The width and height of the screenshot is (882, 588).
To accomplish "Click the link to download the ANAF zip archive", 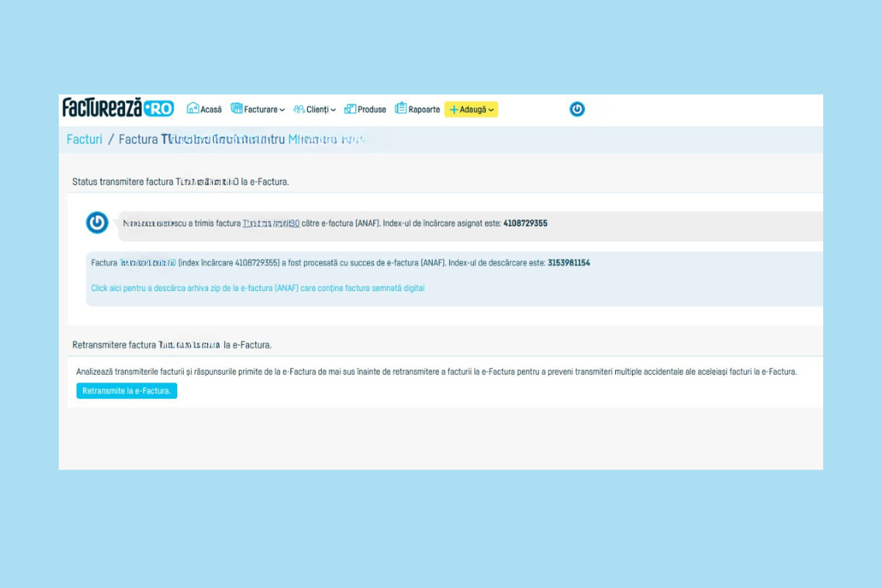I will click(257, 288).
